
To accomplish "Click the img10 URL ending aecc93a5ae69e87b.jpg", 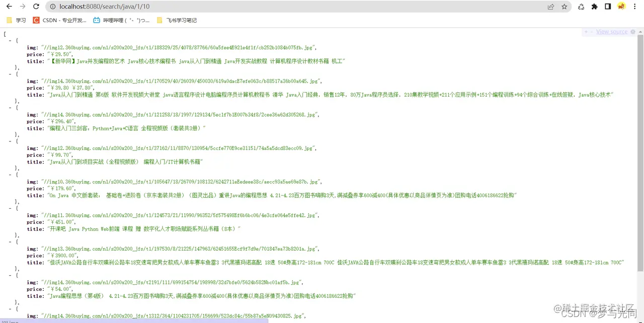I will click(x=181, y=182).
